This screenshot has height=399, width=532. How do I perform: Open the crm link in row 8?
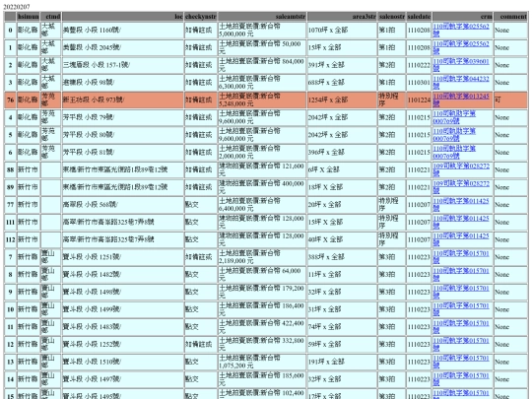coord(461,275)
